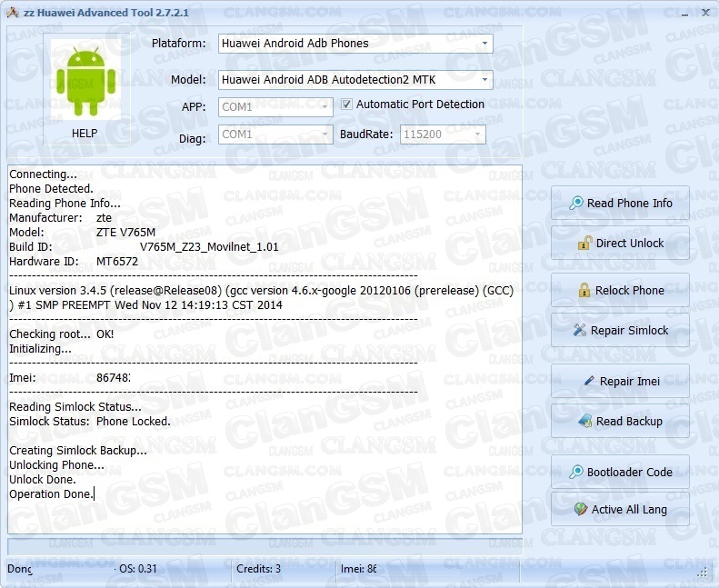Click the Imei entry in the status bar

[x=358, y=569]
